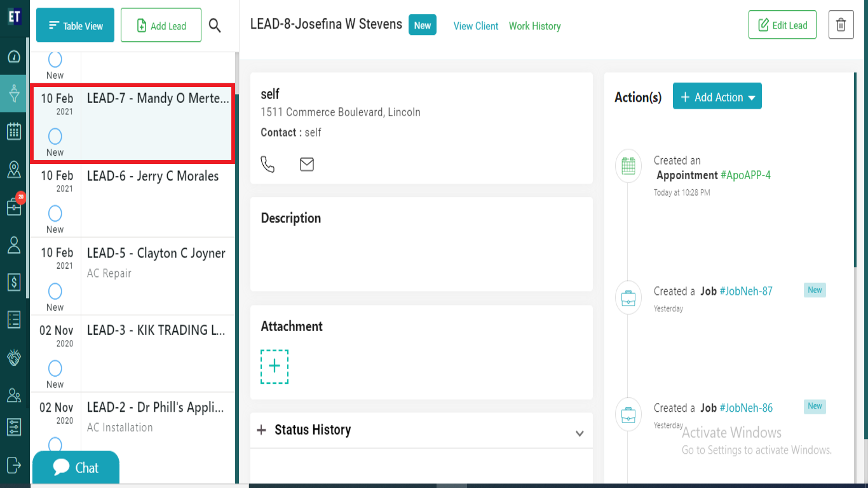Open the dollar invoice icon in sidebar
Screen dimensions: 868x488
[x=14, y=281]
